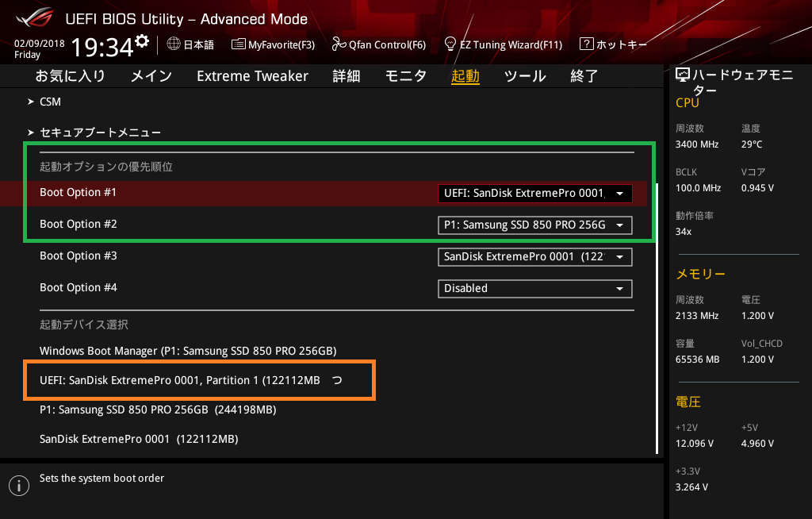
Task: Click the 電圧 section heading
Action: 688,402
